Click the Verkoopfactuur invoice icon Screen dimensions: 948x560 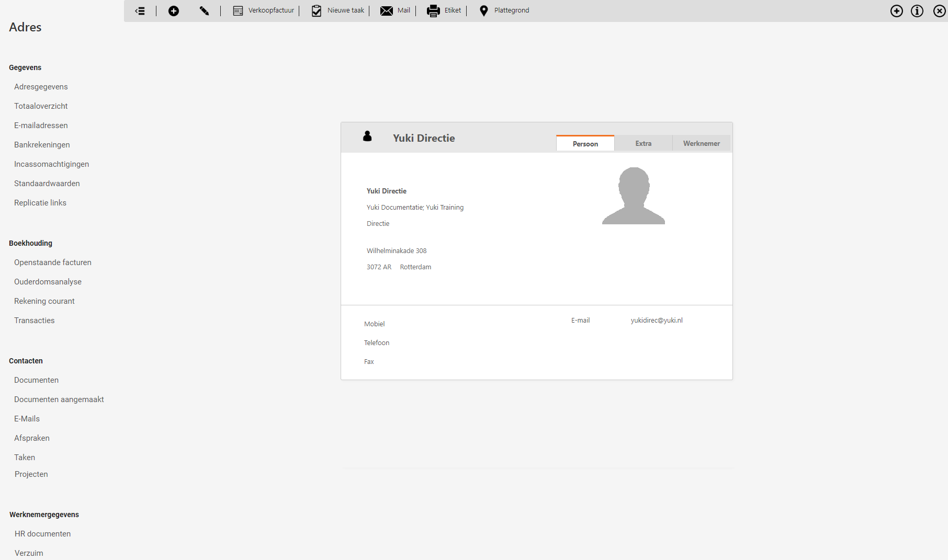pos(238,10)
